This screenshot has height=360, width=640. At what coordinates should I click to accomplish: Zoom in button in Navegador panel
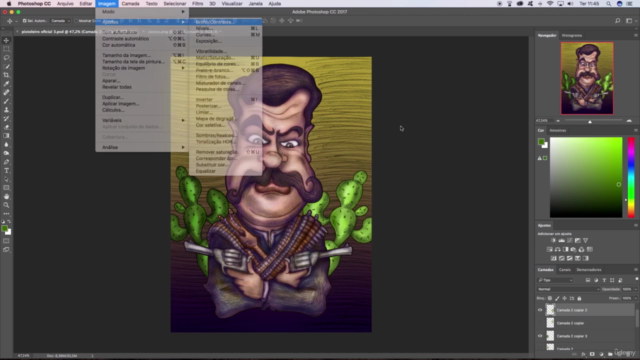click(629, 121)
